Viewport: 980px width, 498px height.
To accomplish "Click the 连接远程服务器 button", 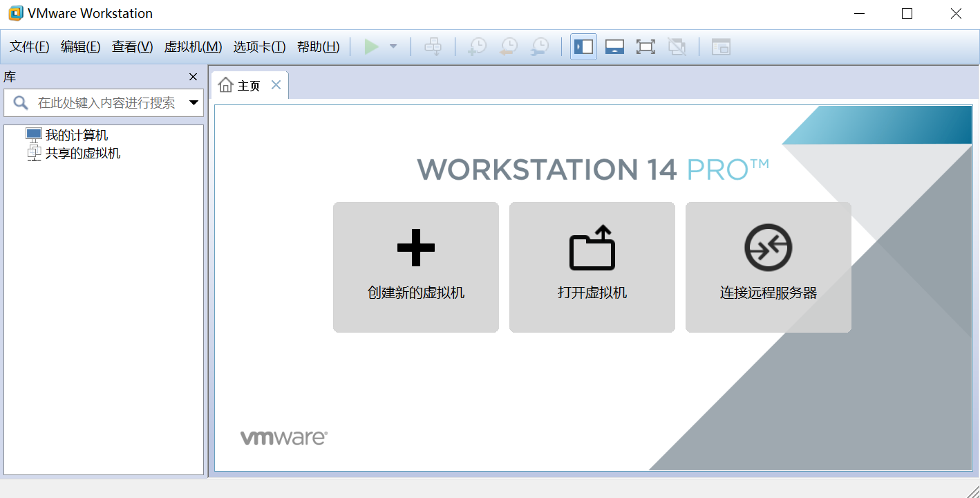I will coord(769,267).
